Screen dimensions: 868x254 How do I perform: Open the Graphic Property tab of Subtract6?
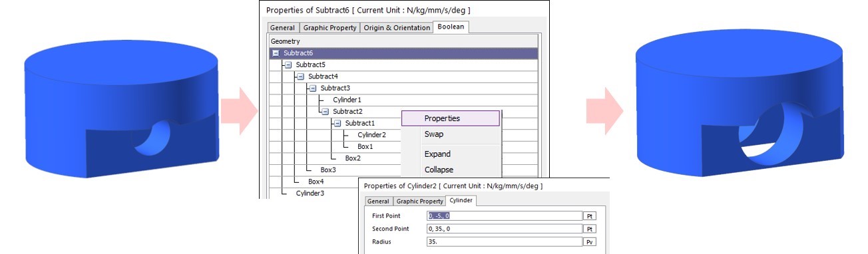pos(329,28)
